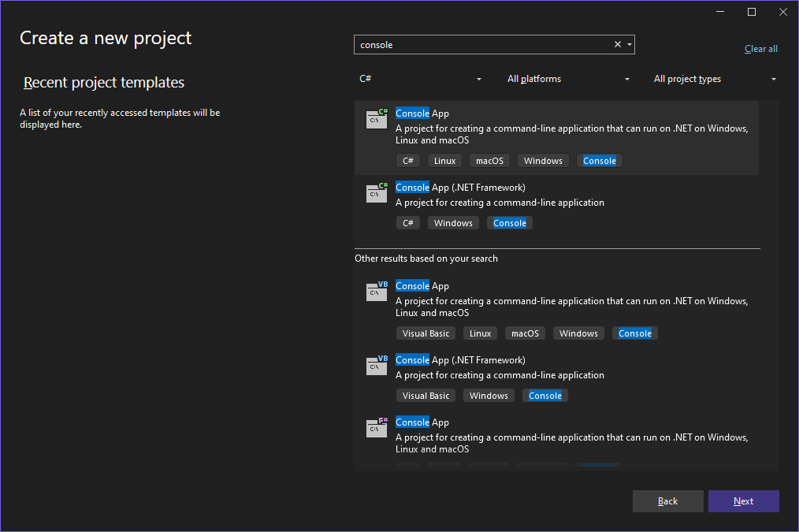Clear the search box with the X icon
Screen dimensions: 799x532
pyautogui.click(x=618, y=44)
